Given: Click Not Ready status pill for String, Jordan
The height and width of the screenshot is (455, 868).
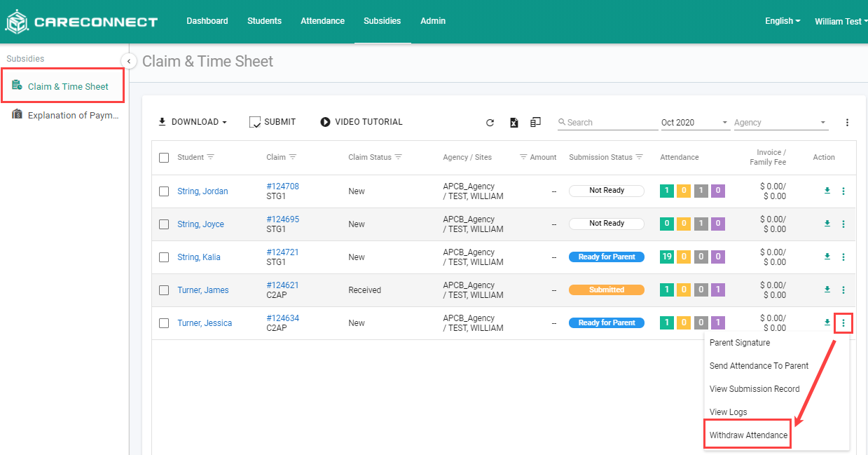Looking at the screenshot, I should coord(607,191).
